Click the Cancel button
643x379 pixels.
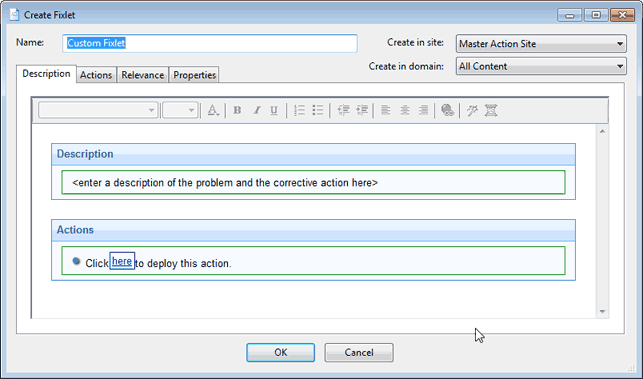point(359,352)
